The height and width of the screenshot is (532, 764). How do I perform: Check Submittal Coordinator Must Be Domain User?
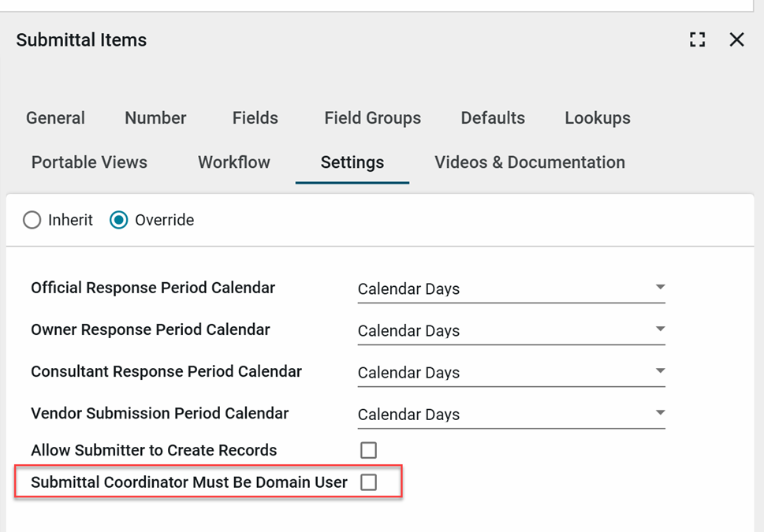coord(368,482)
